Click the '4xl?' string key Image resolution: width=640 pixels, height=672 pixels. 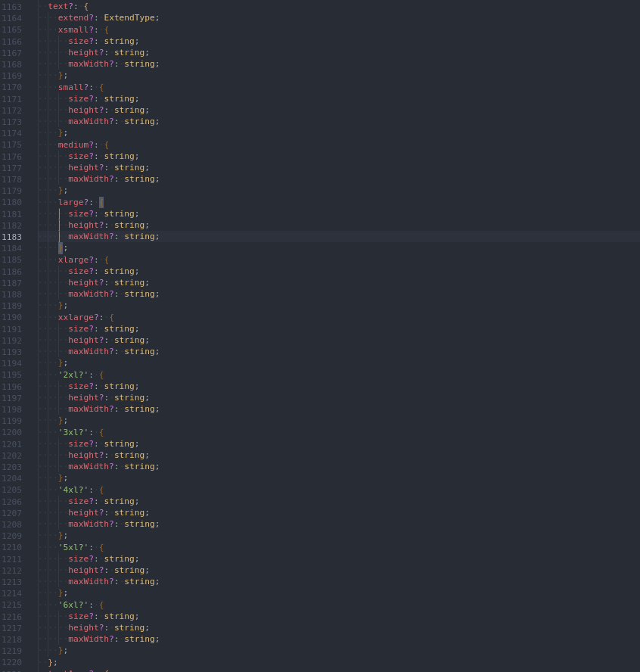coord(73,490)
